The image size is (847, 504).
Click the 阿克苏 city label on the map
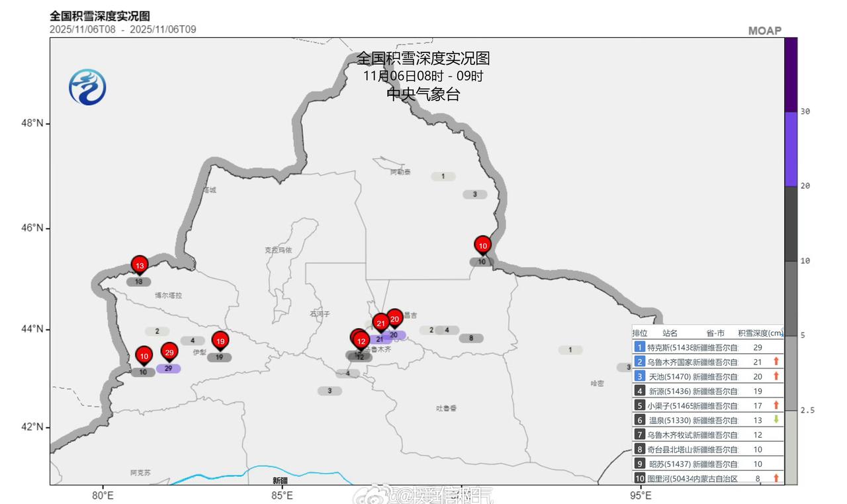140,472
